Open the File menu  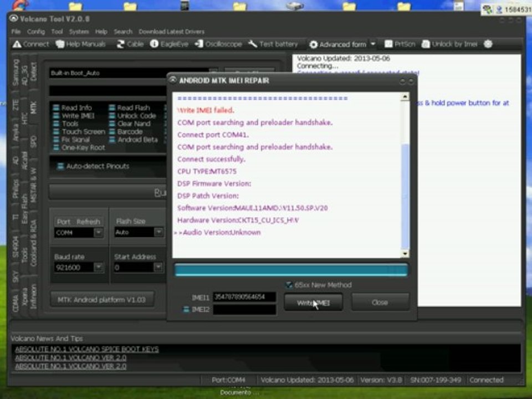pos(16,32)
